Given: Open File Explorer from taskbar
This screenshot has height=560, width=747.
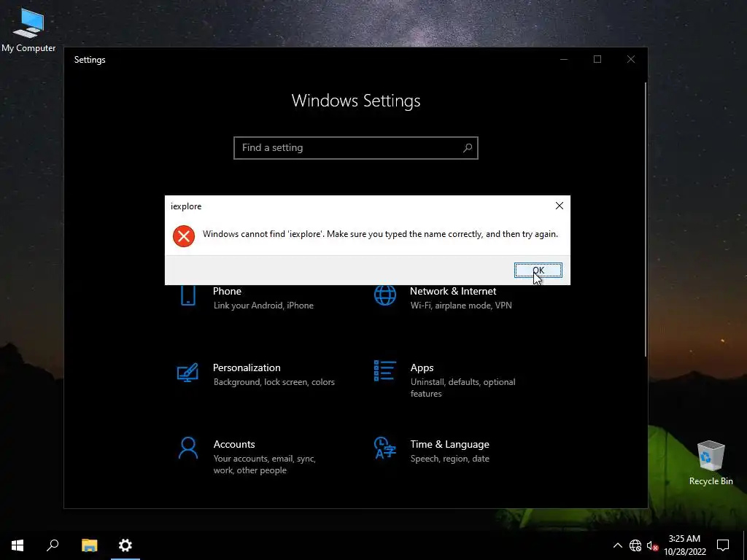Looking at the screenshot, I should click(x=89, y=545).
